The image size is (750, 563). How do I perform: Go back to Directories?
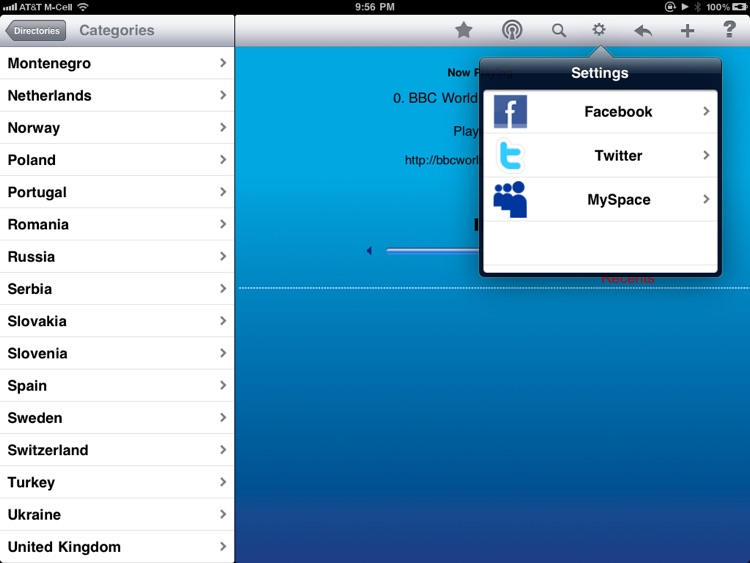pyautogui.click(x=36, y=31)
